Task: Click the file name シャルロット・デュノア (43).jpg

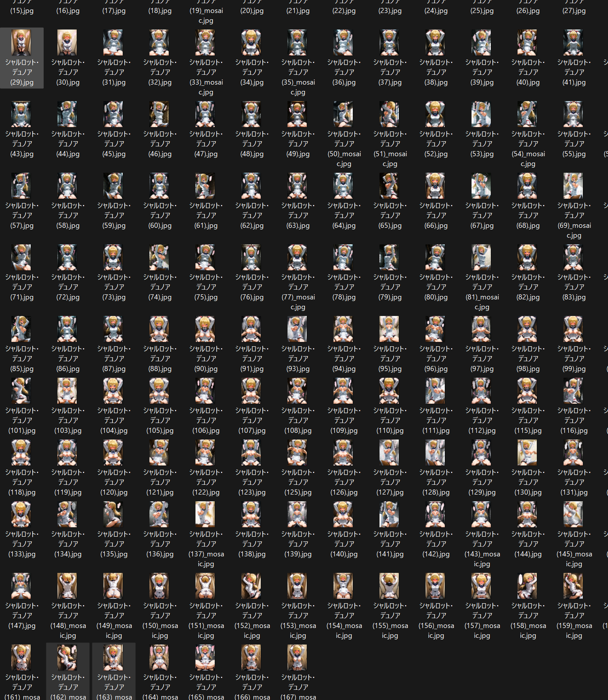Action: (22, 144)
